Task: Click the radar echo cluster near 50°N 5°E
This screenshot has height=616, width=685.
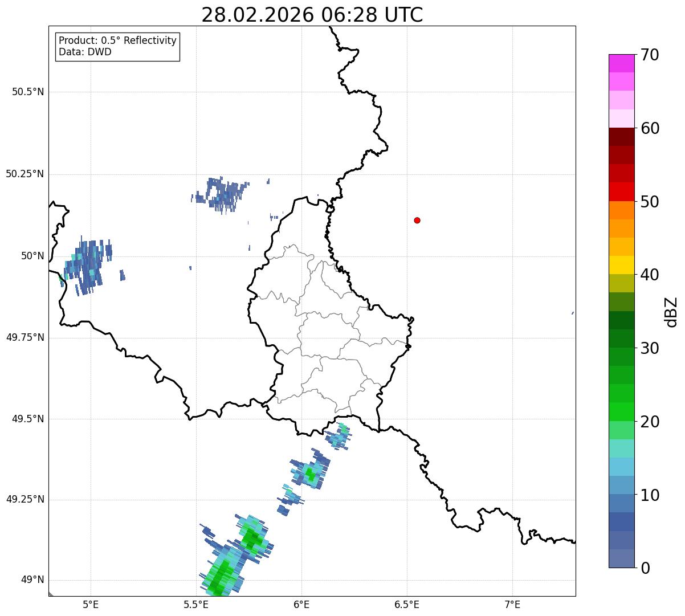Action: click(x=88, y=266)
